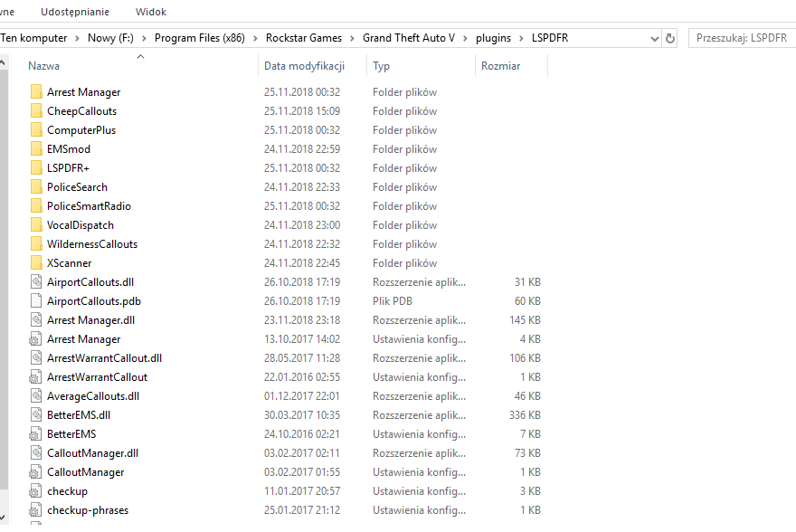
Task: Click the AirportCallouts.pdb file icon
Action: [x=36, y=301]
